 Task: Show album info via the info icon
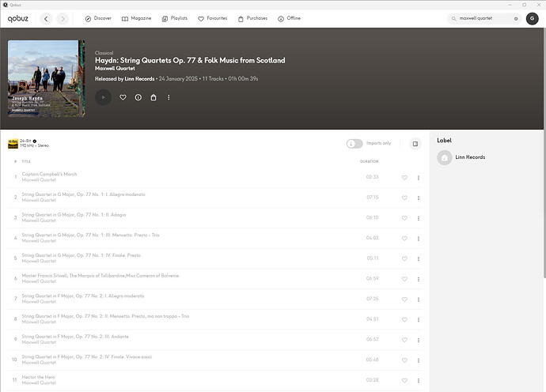tap(138, 97)
